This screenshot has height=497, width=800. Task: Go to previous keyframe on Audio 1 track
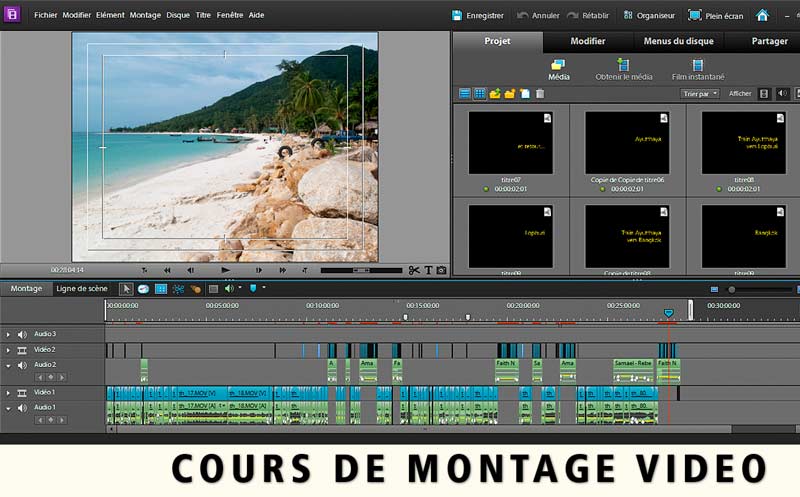pos(40,420)
